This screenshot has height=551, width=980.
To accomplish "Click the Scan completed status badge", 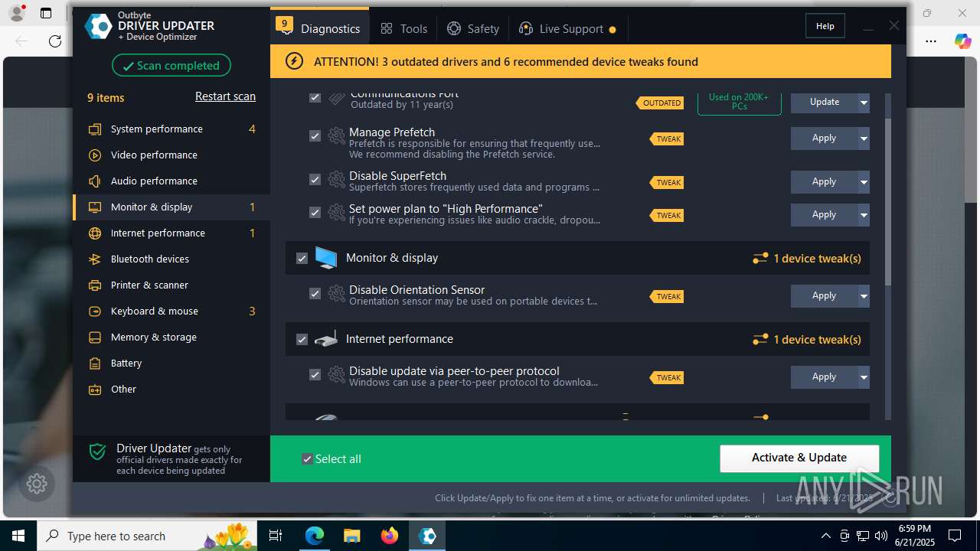I will pyautogui.click(x=171, y=66).
